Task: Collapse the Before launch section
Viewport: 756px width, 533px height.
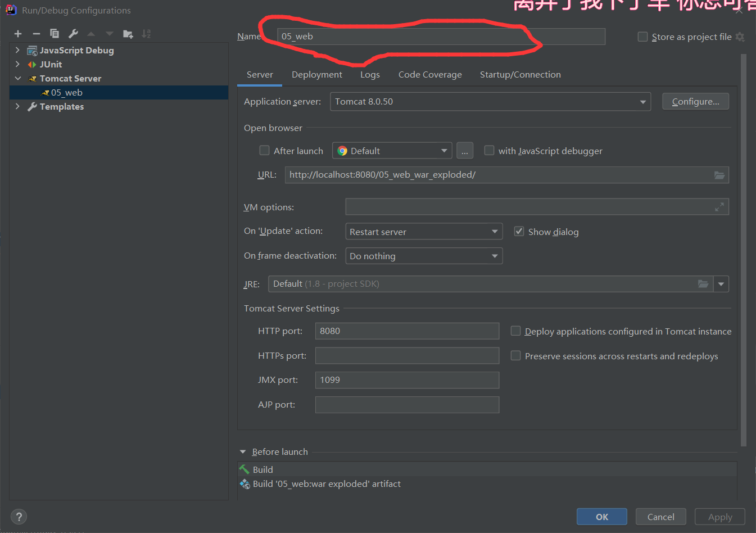Action: click(243, 451)
